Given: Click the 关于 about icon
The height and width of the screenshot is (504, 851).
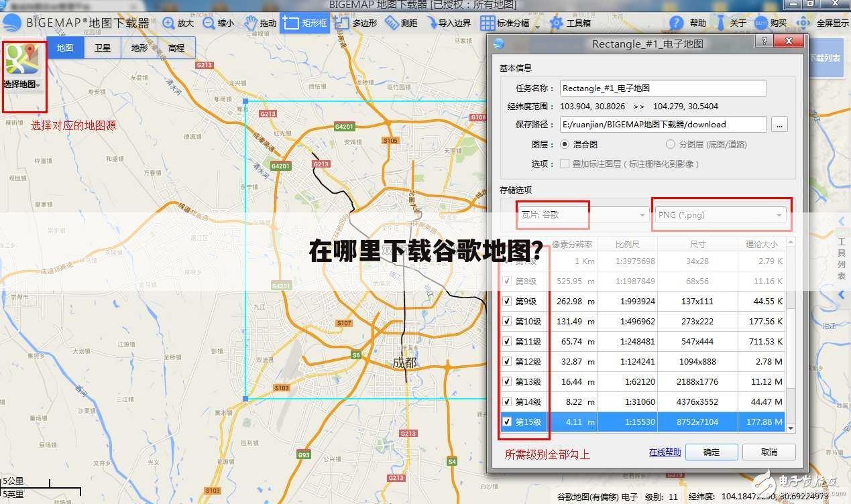Looking at the screenshot, I should [720, 23].
